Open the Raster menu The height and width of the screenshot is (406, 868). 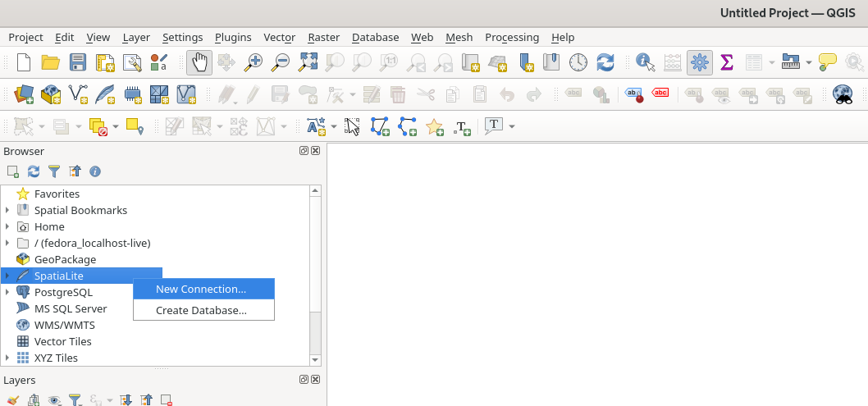[x=324, y=37]
